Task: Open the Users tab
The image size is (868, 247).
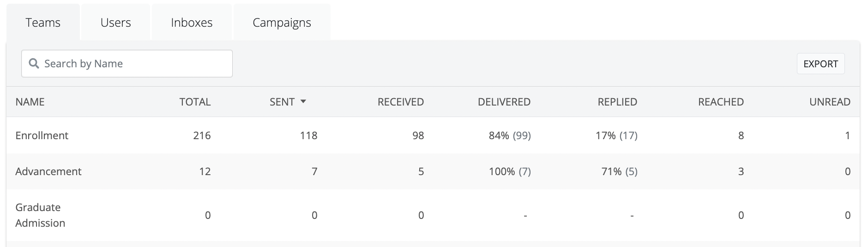Action: point(115,23)
